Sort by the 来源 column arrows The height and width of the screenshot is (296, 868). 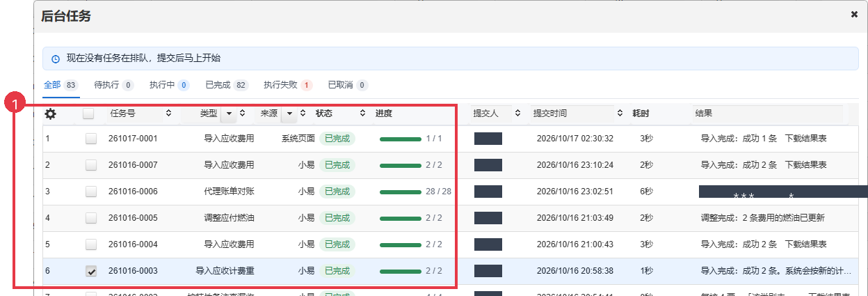click(x=303, y=113)
